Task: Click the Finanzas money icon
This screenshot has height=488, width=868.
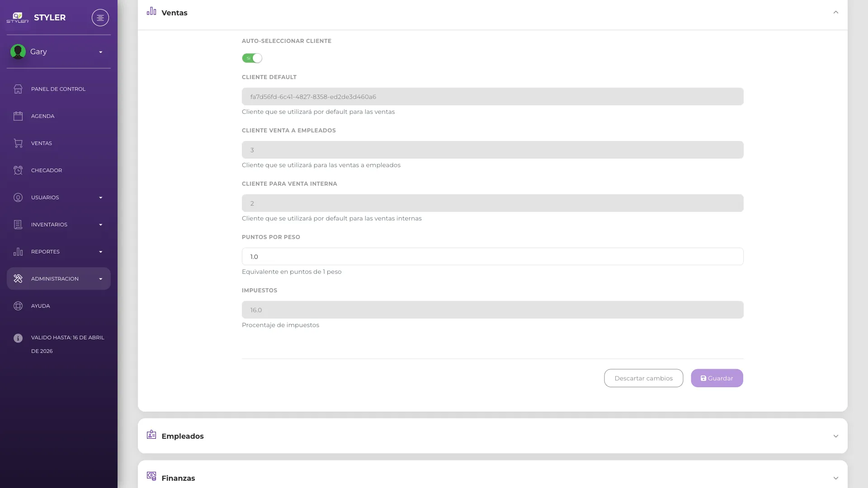Action: click(x=151, y=476)
